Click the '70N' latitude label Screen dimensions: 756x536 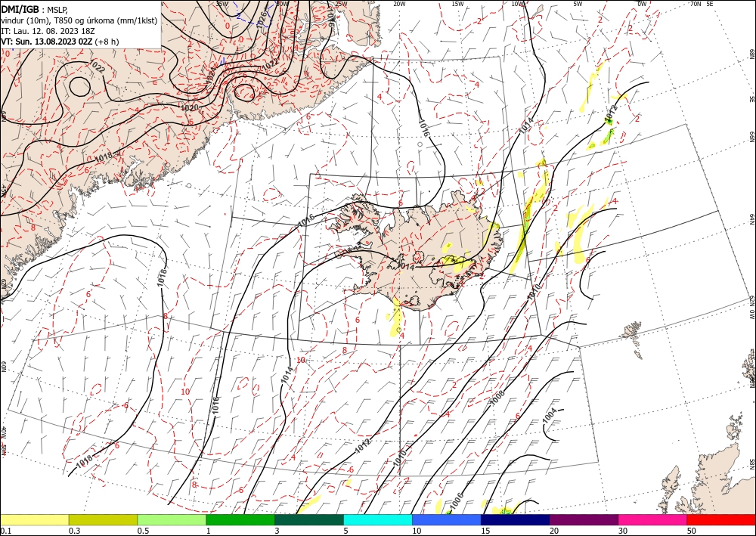click(696, 4)
